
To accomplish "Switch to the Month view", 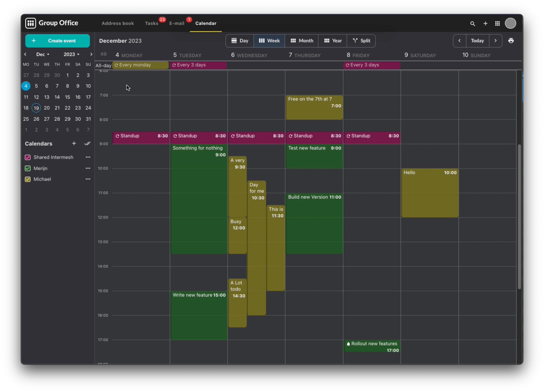I will pyautogui.click(x=302, y=40).
